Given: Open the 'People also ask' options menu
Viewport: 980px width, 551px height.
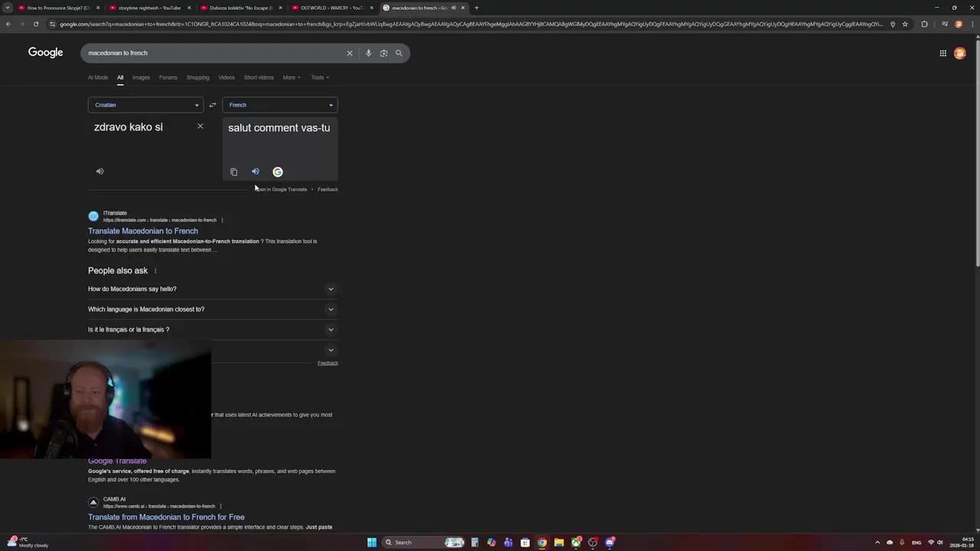Looking at the screenshot, I should point(155,271).
